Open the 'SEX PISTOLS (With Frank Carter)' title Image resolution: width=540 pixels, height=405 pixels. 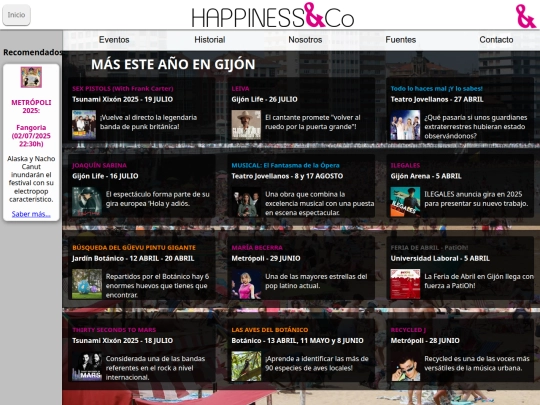click(x=123, y=89)
